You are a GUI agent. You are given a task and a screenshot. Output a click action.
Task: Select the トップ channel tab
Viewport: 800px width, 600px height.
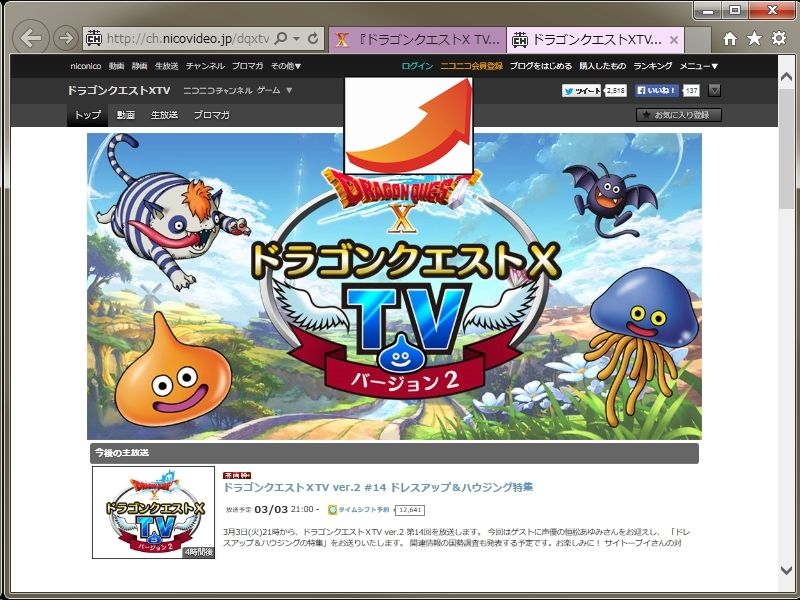tap(87, 115)
